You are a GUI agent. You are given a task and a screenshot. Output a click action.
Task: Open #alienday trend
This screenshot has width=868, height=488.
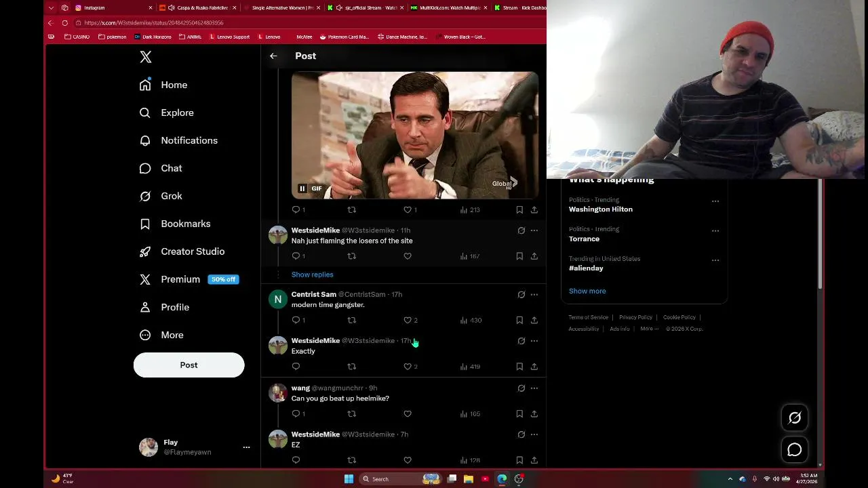586,268
